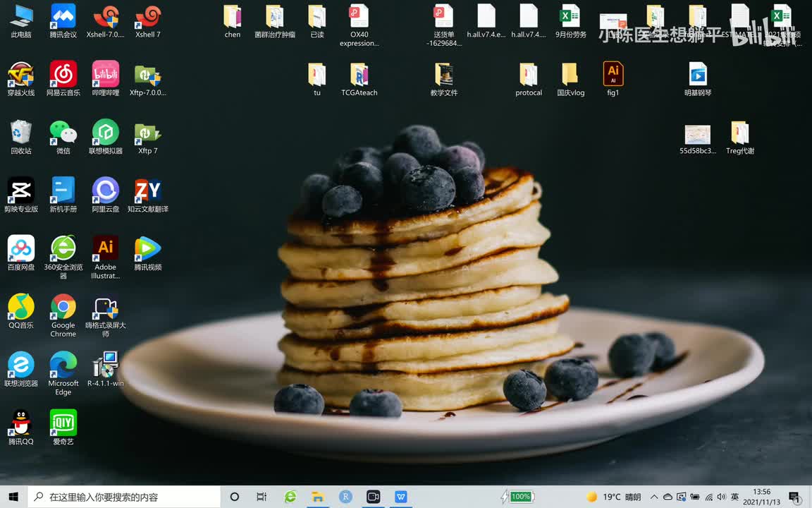Launch 嗨格式录屏大师 screen recorder
The height and width of the screenshot is (508, 812).
106,315
